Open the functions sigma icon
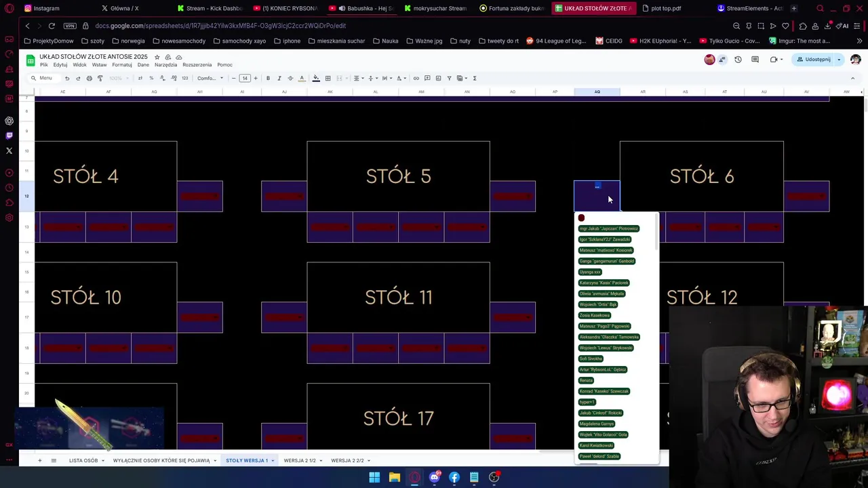This screenshot has width=868, height=488. tap(475, 78)
